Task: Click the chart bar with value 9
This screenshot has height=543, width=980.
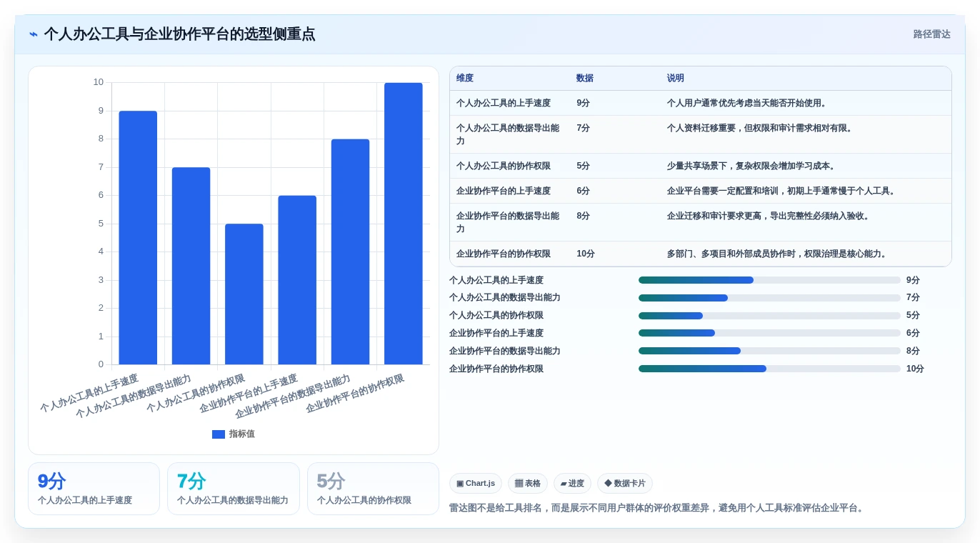Action: pos(138,238)
